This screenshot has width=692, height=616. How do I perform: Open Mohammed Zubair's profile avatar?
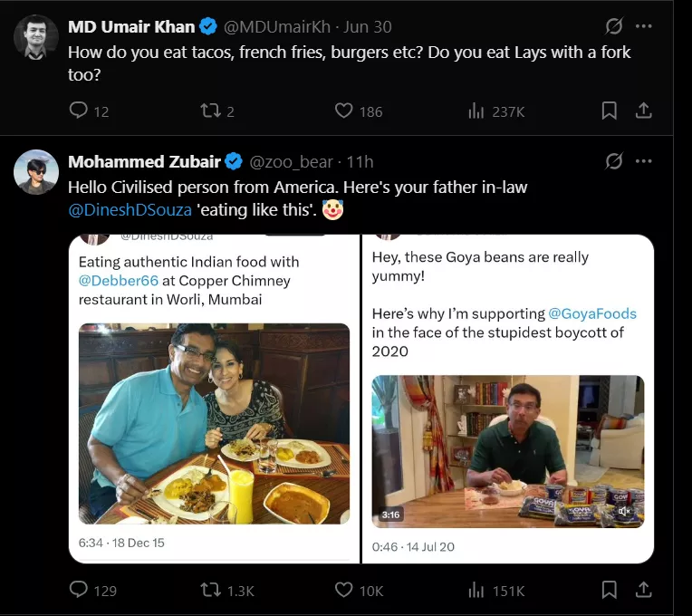pyautogui.click(x=36, y=172)
